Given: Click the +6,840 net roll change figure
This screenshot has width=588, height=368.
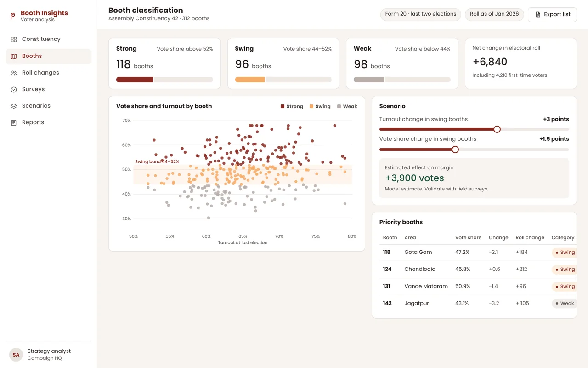Looking at the screenshot, I should 490,62.
